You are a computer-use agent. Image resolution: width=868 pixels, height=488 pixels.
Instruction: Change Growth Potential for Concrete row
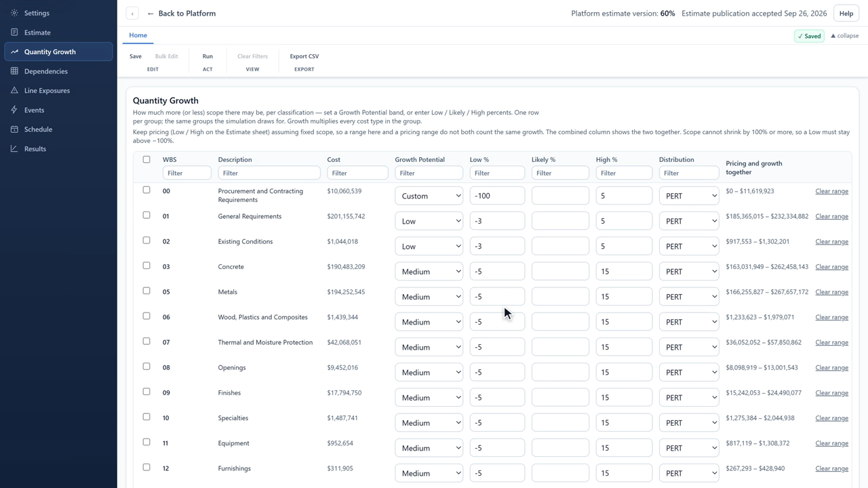[429, 271]
